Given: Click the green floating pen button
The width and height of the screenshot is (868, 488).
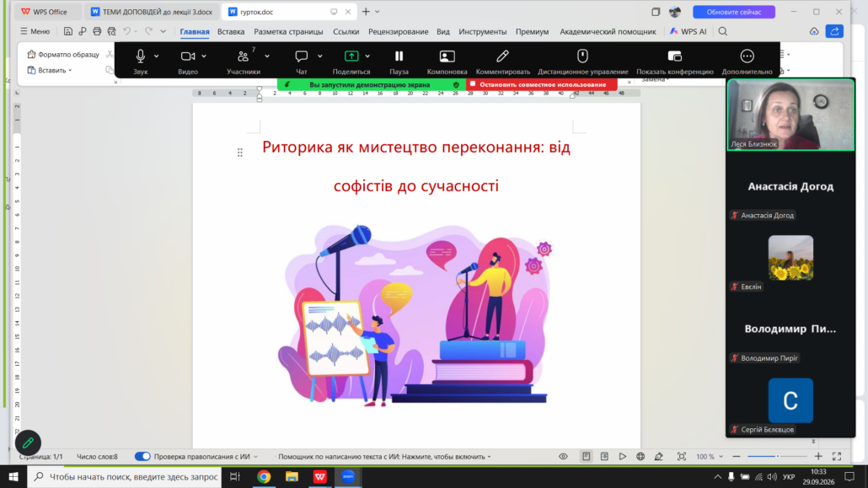Looking at the screenshot, I should [x=28, y=442].
